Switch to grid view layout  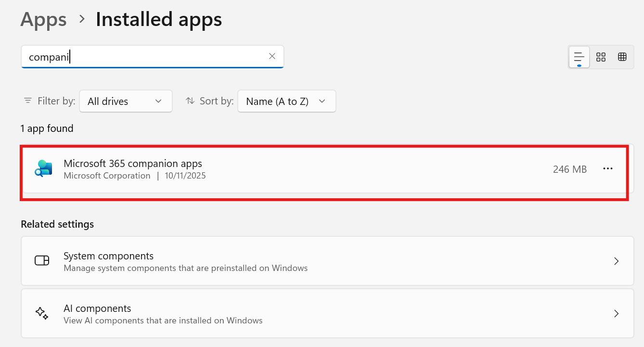pyautogui.click(x=622, y=56)
